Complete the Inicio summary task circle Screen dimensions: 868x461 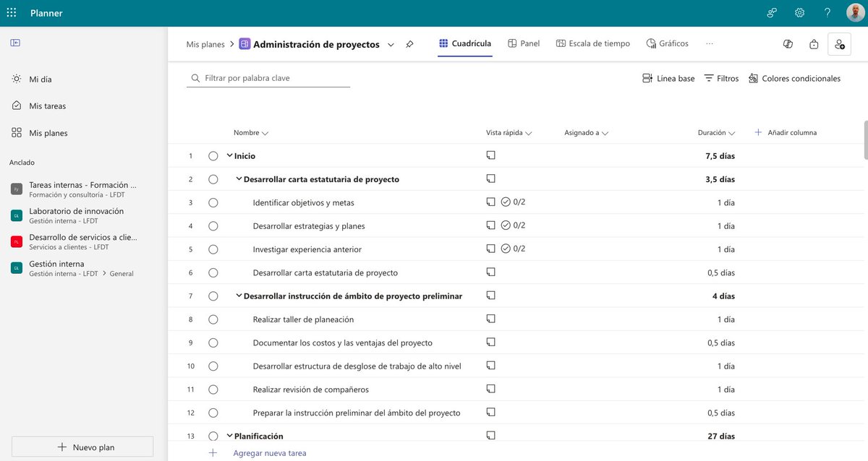pos(213,154)
